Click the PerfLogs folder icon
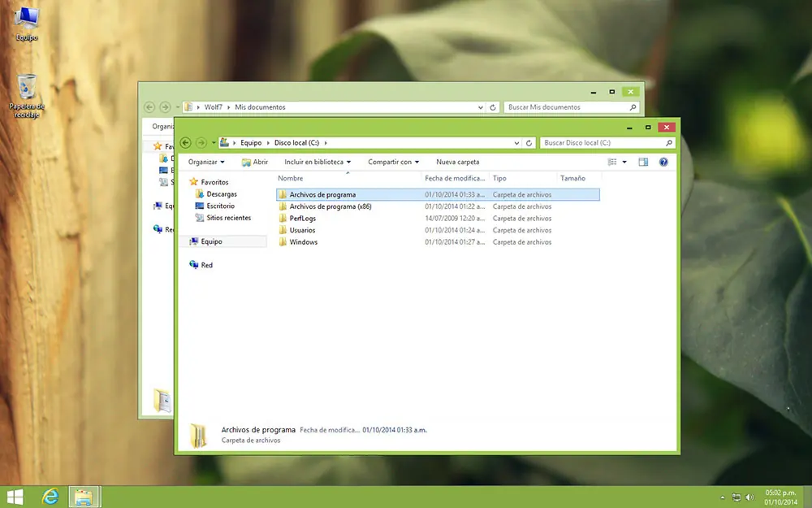The image size is (812, 508). (283, 218)
